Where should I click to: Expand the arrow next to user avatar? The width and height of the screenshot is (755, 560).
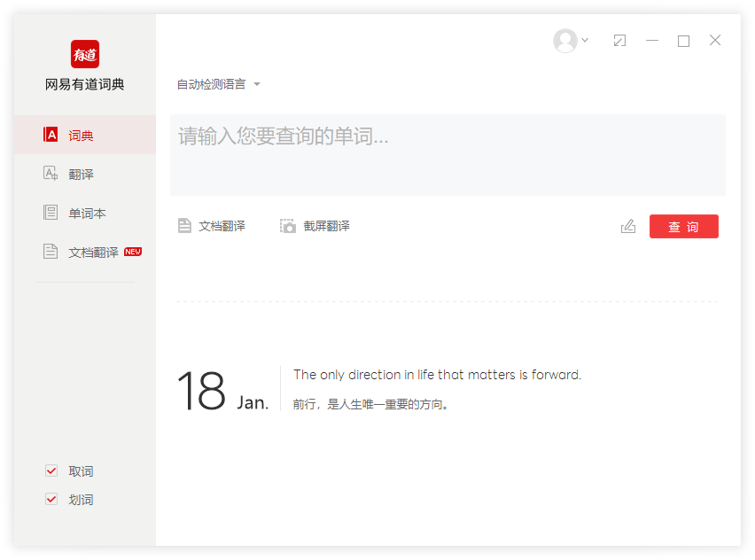[x=585, y=41]
